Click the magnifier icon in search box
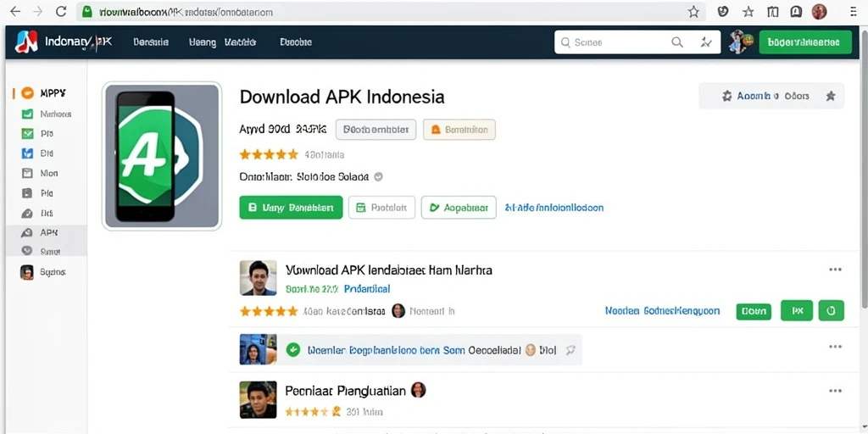Image resolution: width=868 pixels, height=434 pixels. point(677,42)
